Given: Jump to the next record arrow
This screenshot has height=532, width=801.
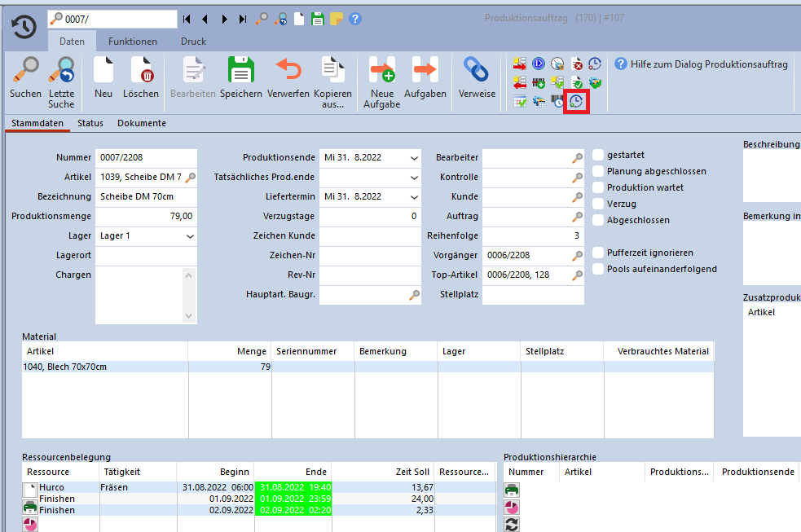Looking at the screenshot, I should tap(224, 19).
